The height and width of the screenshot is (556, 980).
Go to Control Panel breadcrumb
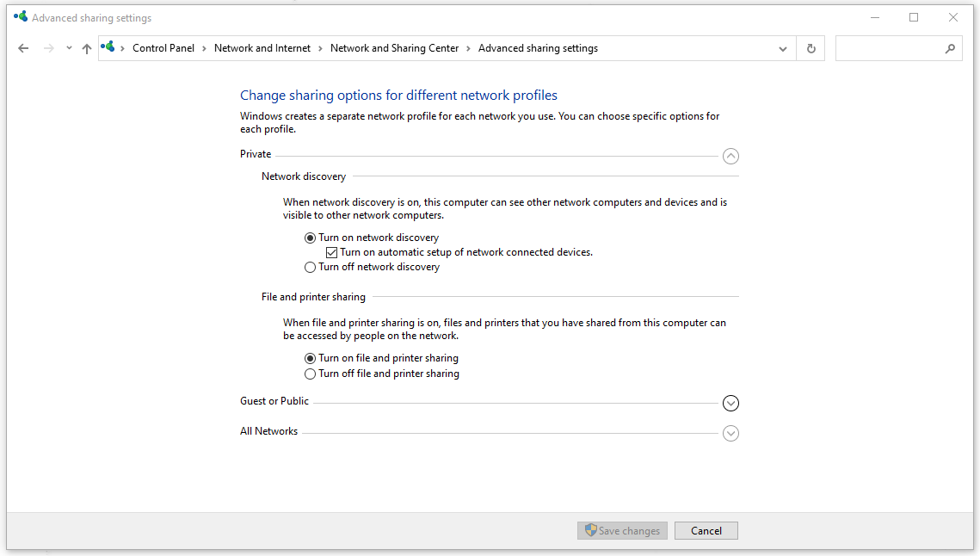163,48
